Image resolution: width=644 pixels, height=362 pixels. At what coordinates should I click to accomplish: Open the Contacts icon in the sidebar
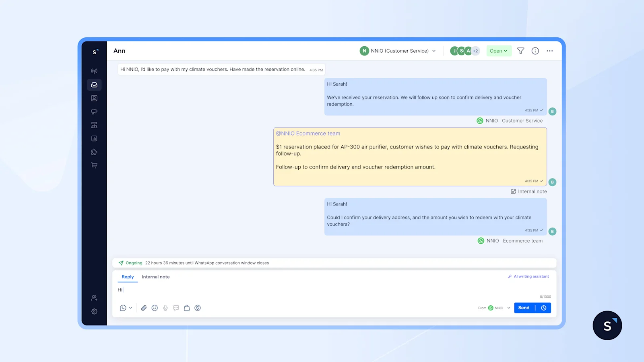coord(94,98)
